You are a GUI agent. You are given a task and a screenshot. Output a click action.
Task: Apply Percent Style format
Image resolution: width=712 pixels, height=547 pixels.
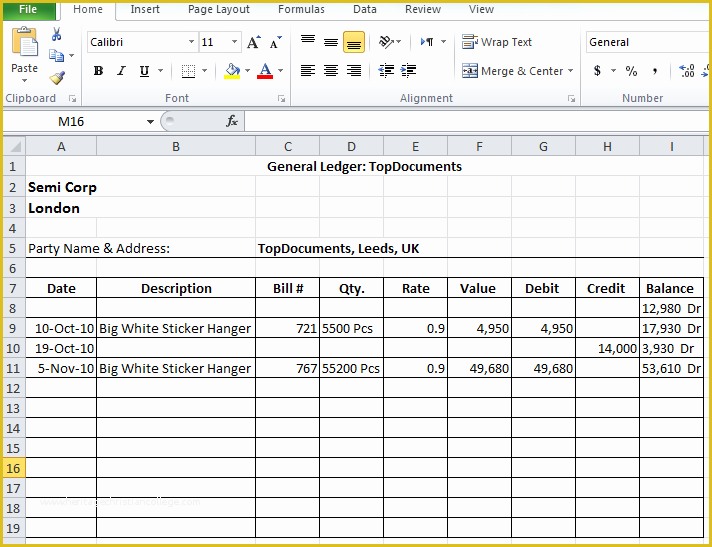631,71
